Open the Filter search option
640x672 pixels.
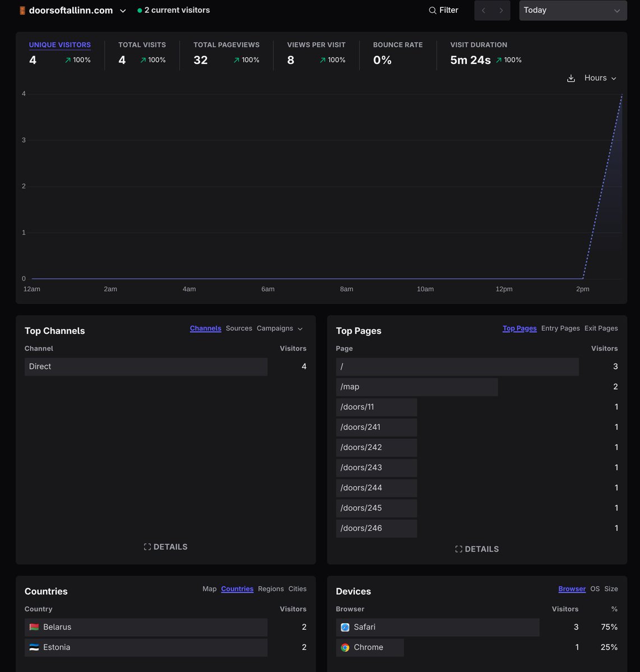point(443,10)
